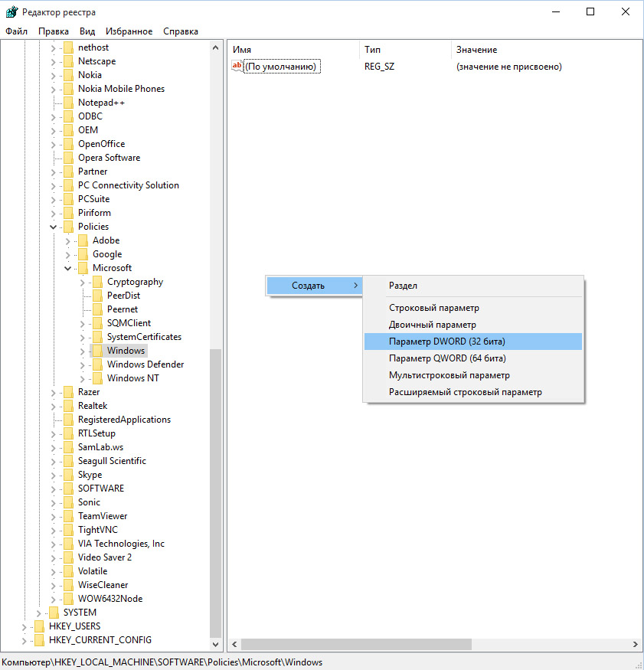
Task: Open the Правка menu
Action: (x=54, y=31)
